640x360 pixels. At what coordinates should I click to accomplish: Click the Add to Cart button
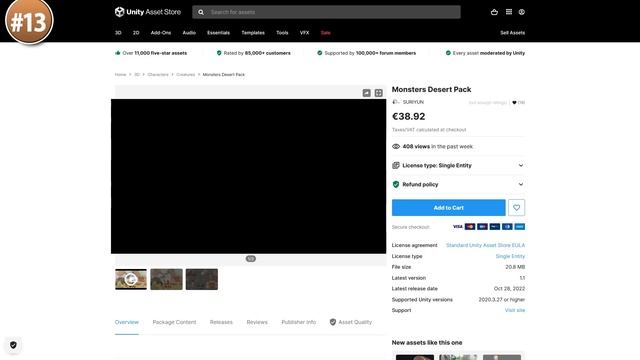point(449,208)
